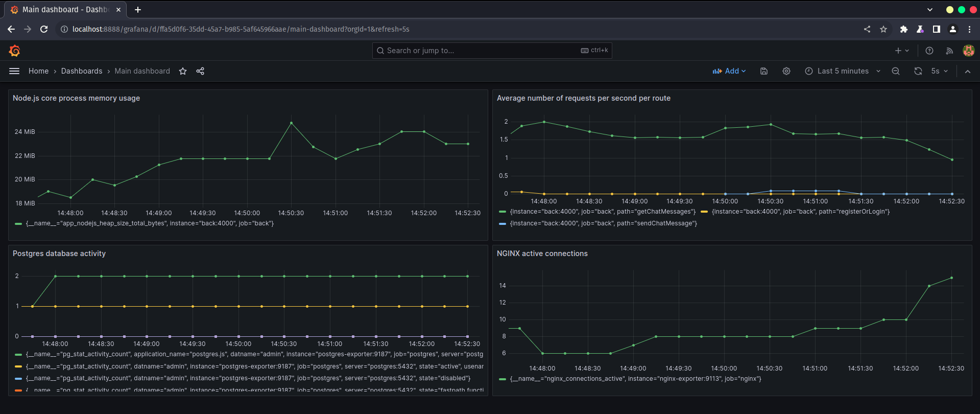The image size is (980, 414).
Task: Go to Home breadcrumb
Action: click(38, 71)
